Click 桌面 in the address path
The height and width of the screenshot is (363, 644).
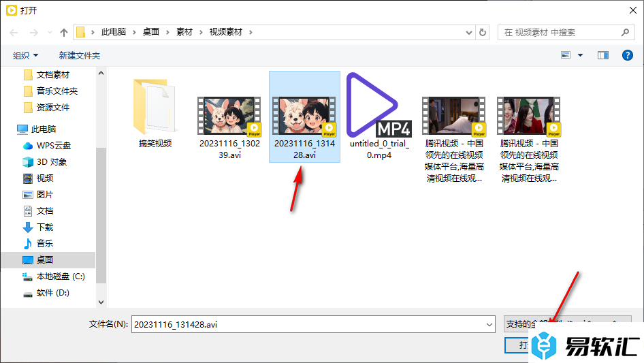(x=150, y=32)
